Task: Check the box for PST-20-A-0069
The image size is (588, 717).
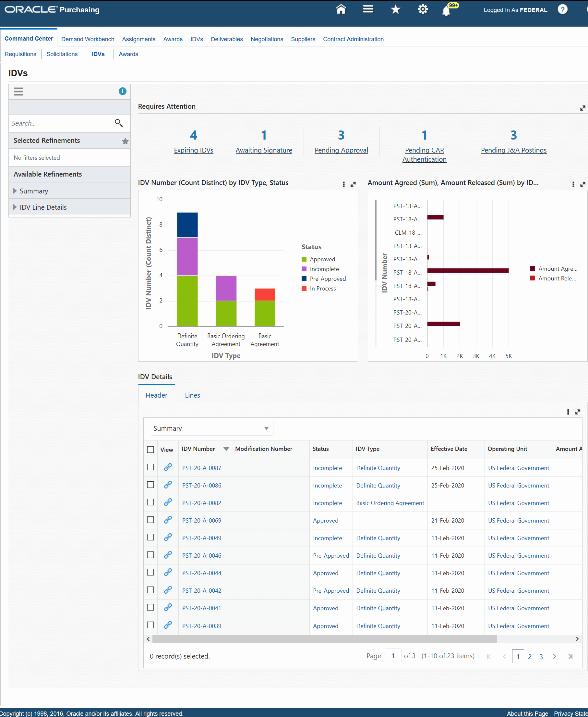Action: pos(150,520)
